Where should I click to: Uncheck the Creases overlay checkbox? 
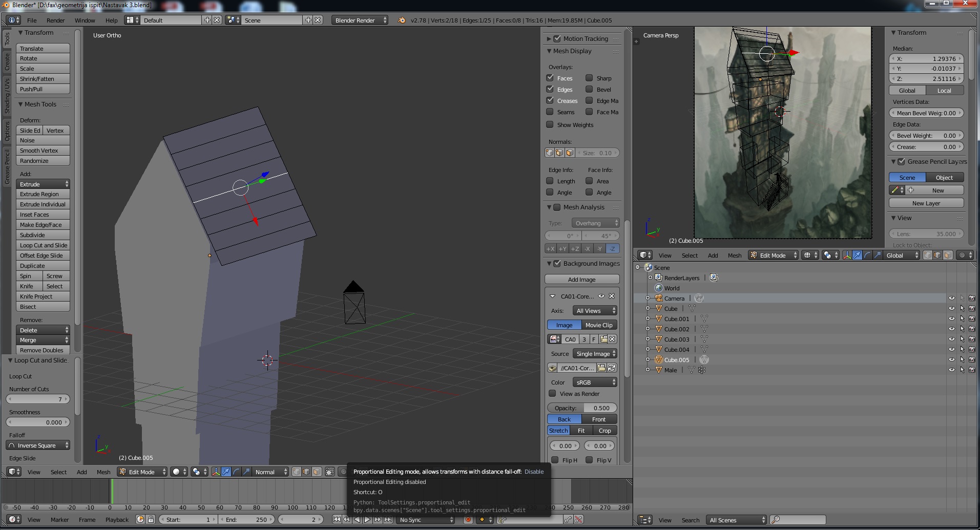click(550, 100)
